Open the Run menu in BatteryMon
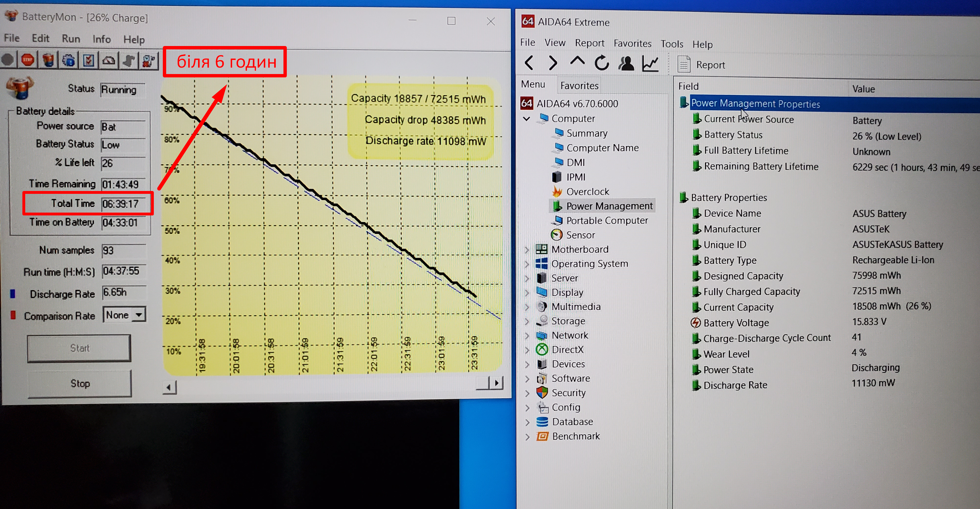This screenshot has height=509, width=980. tap(71, 39)
